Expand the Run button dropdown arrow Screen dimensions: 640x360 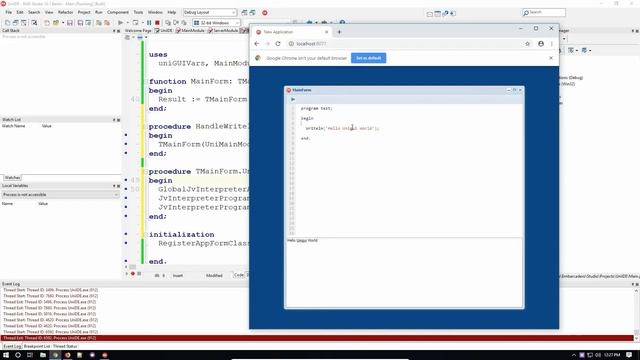pos(127,23)
